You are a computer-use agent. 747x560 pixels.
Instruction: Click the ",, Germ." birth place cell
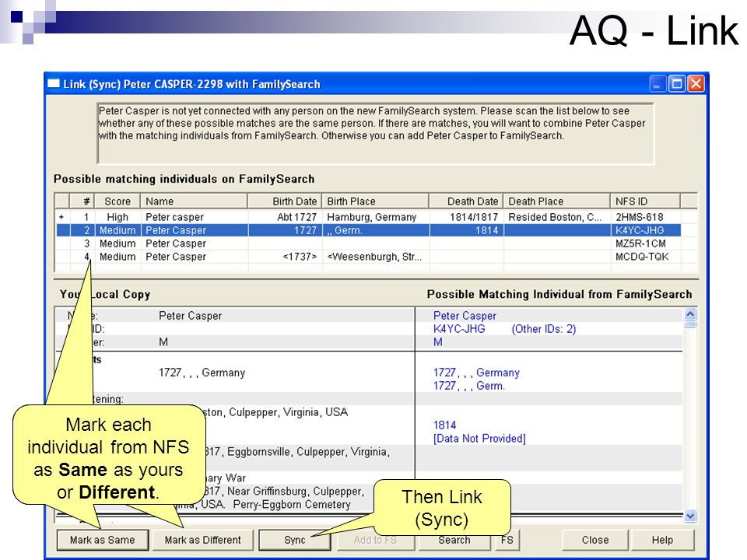click(x=345, y=230)
